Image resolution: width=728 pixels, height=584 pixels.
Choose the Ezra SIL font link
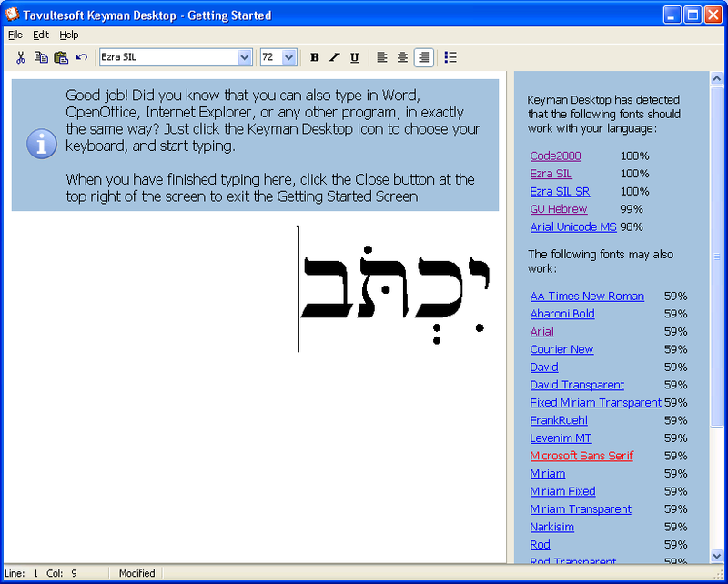pyautogui.click(x=551, y=174)
